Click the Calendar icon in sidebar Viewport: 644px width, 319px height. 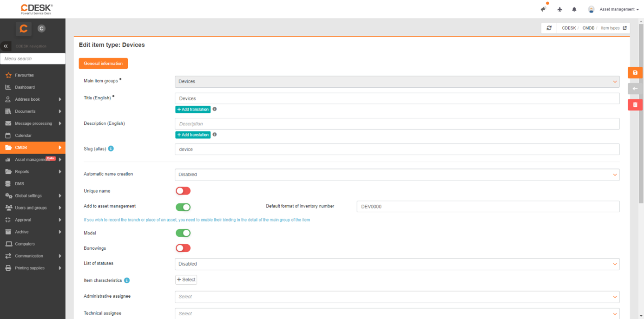tap(8, 136)
